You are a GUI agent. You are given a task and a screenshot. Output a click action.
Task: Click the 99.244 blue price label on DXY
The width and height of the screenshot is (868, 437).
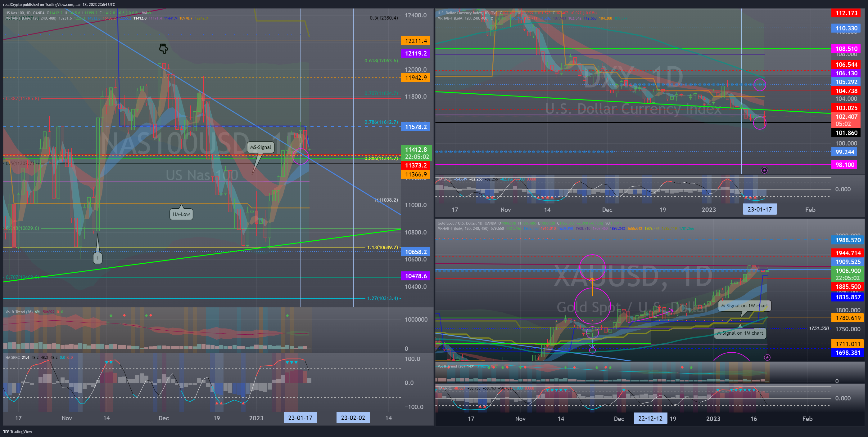(844, 152)
